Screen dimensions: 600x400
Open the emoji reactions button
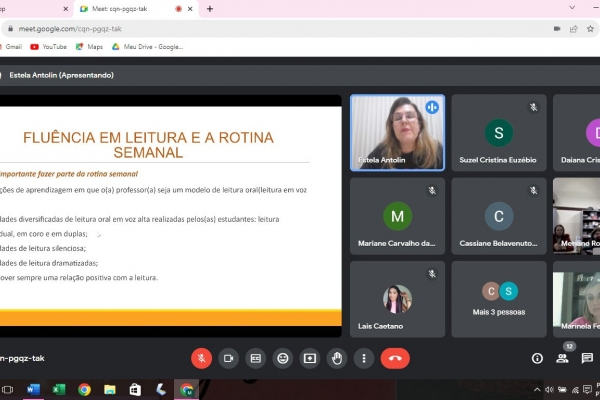(283, 358)
